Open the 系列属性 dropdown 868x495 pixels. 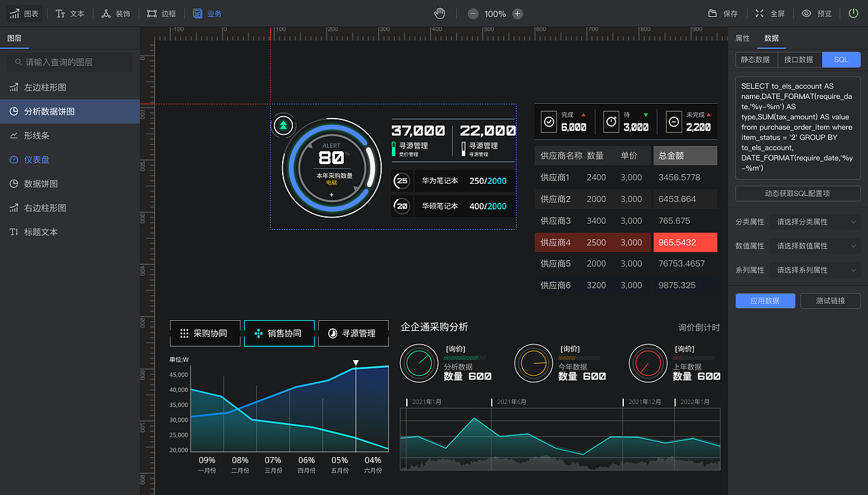pyautogui.click(x=816, y=270)
